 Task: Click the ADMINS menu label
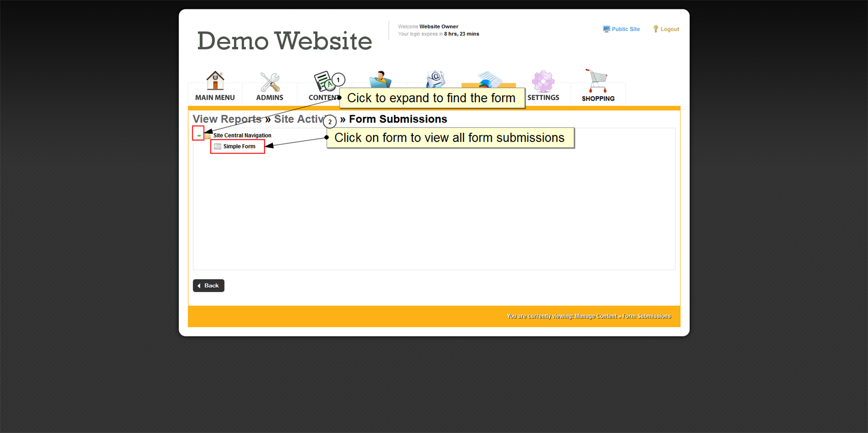269,98
